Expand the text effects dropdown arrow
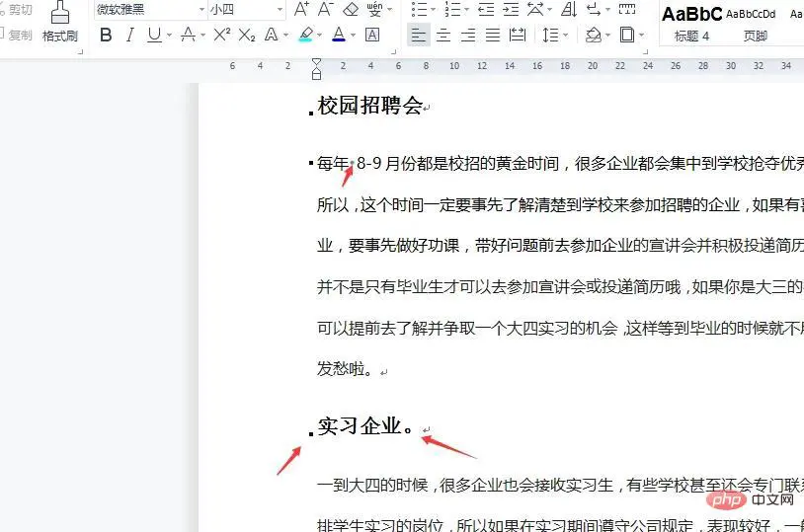 [286, 36]
